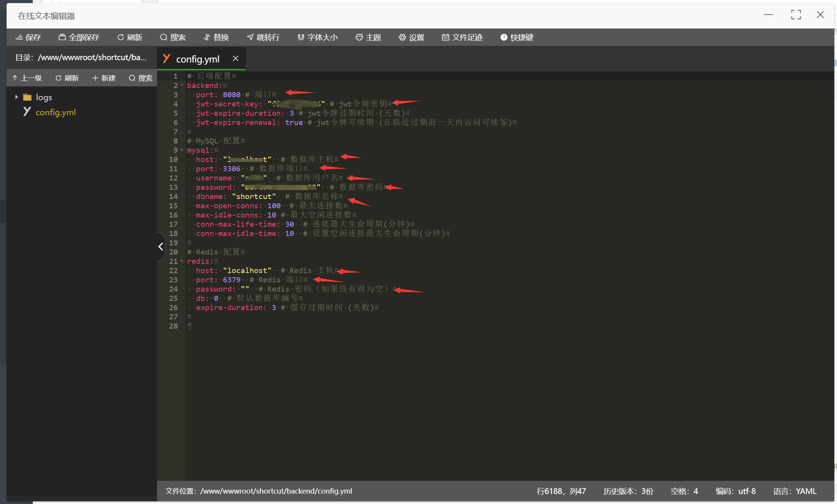
Task: Fold the mysql section at line 9
Action: (x=182, y=150)
